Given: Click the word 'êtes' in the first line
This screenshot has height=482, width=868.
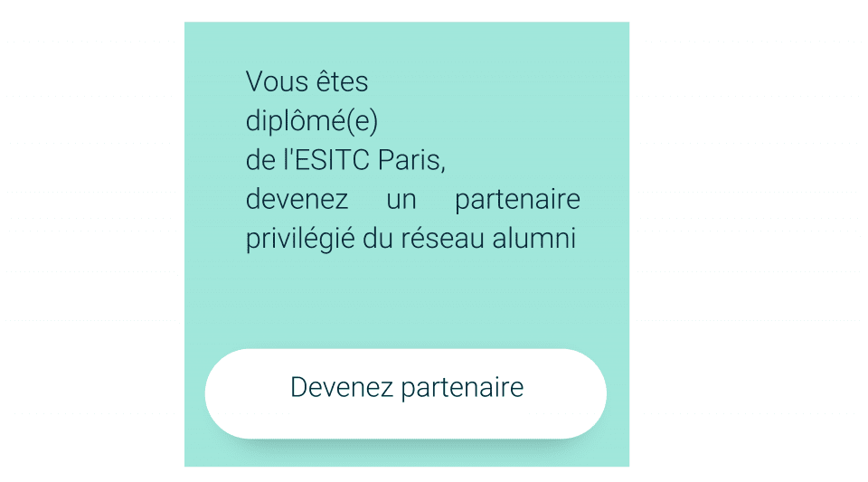Looking at the screenshot, I should [342, 82].
